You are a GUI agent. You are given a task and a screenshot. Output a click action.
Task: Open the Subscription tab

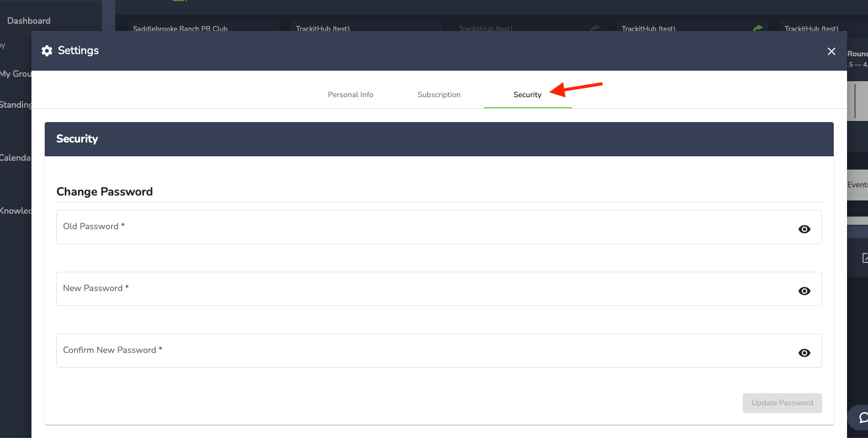[x=439, y=94]
